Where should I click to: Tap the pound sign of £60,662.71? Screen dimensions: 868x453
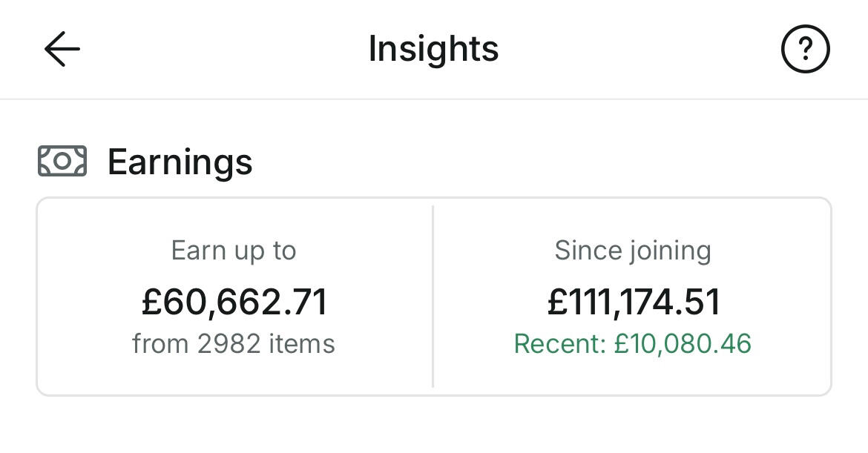[x=152, y=302]
